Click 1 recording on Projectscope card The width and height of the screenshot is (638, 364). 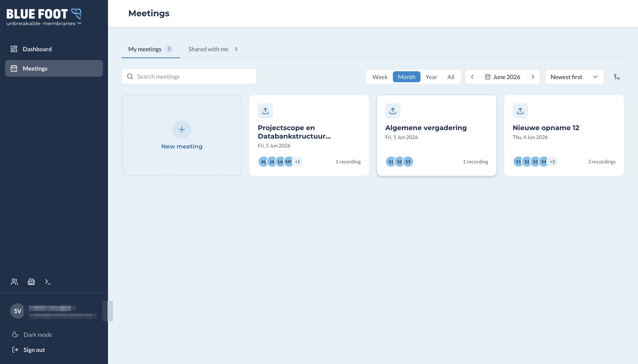[x=348, y=162]
